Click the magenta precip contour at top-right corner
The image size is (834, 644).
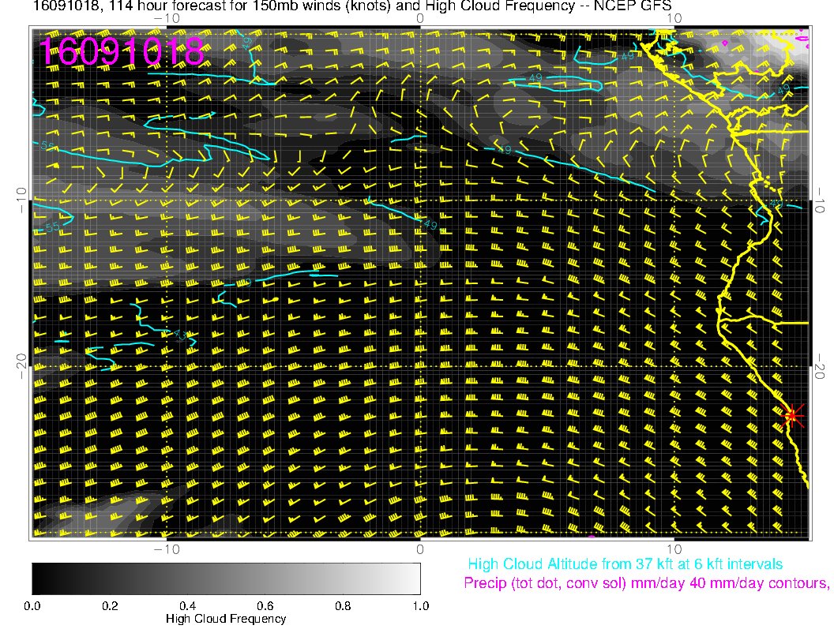click(803, 36)
